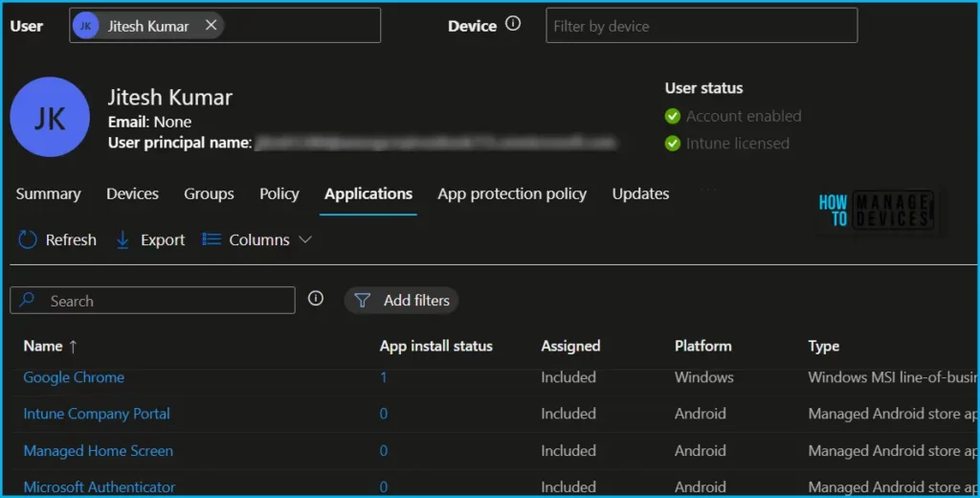Select the Policy tab
980x498 pixels.
pyautogui.click(x=279, y=194)
